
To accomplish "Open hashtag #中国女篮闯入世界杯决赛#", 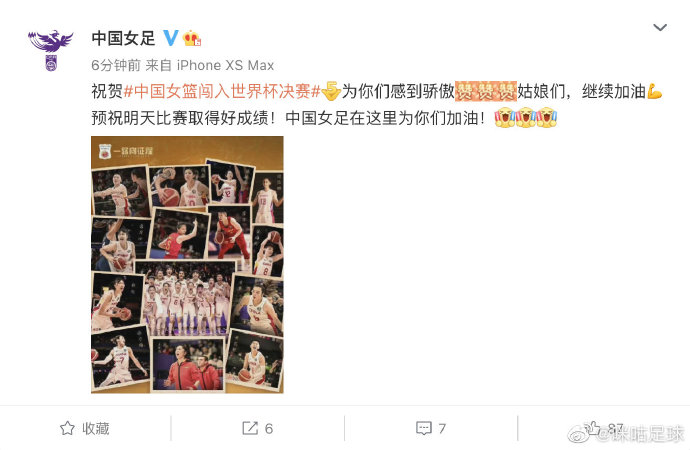I will [x=222, y=91].
